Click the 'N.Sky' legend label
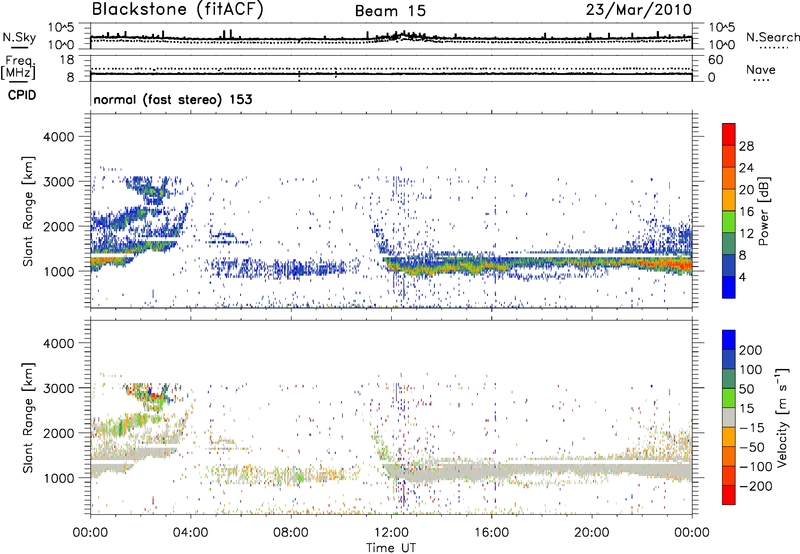 [19, 37]
